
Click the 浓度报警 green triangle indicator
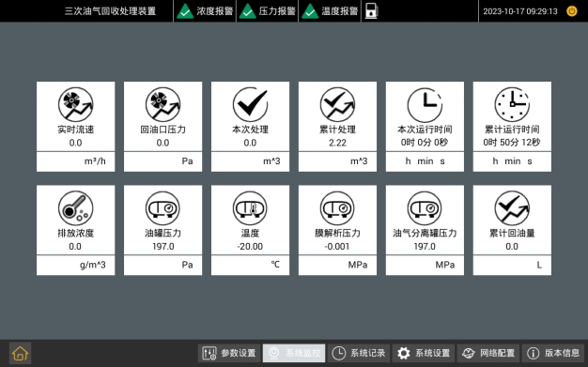tap(185, 11)
